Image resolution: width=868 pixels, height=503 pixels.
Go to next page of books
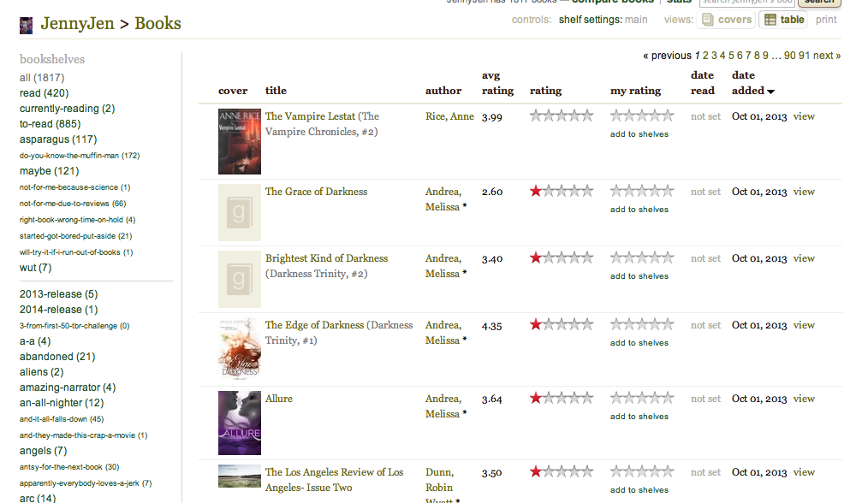pyautogui.click(x=826, y=56)
